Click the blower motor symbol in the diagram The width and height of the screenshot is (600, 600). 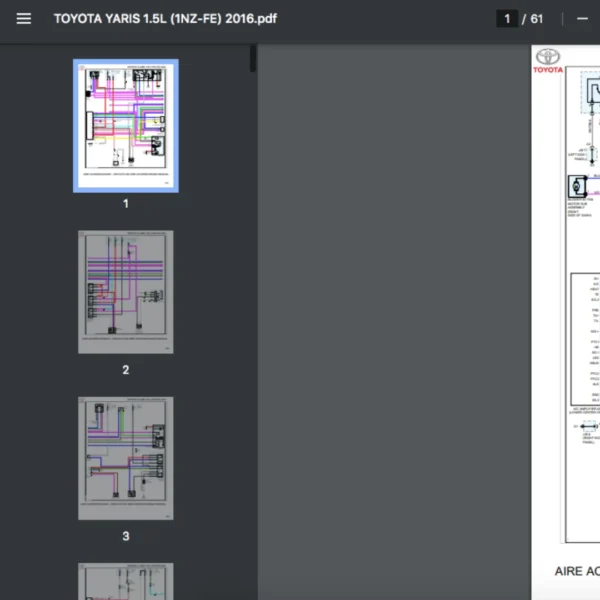pyautogui.click(x=576, y=187)
